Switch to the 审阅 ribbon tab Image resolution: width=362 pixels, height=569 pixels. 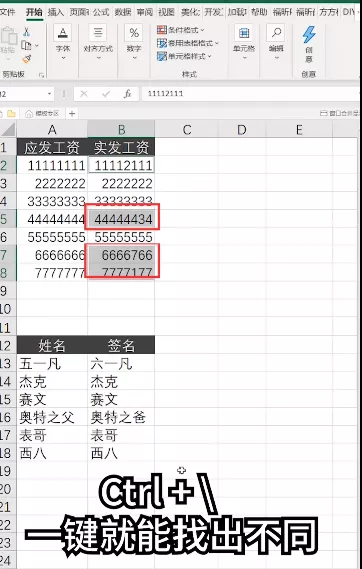[144, 12]
